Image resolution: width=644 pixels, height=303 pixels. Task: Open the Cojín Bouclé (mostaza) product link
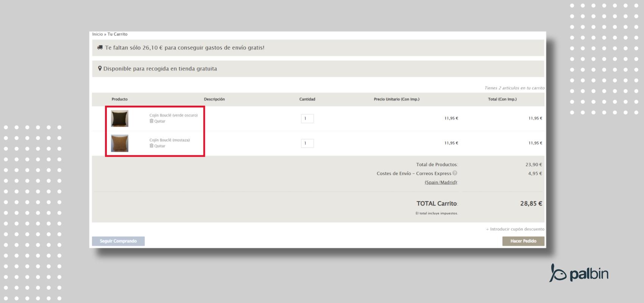170,140
